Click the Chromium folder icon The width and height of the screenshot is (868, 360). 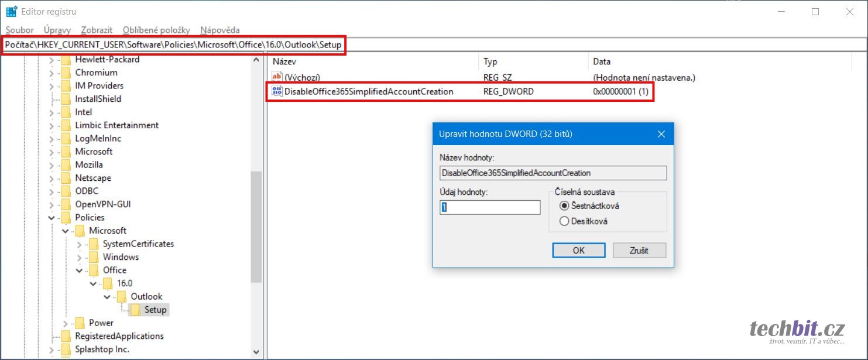[66, 73]
